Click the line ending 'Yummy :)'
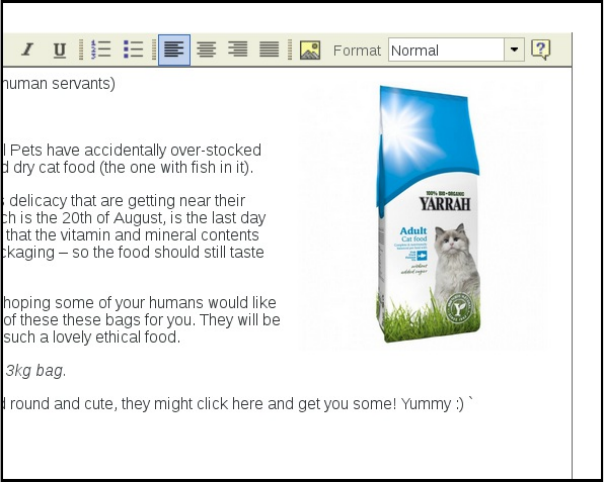The image size is (604, 482). point(237,404)
